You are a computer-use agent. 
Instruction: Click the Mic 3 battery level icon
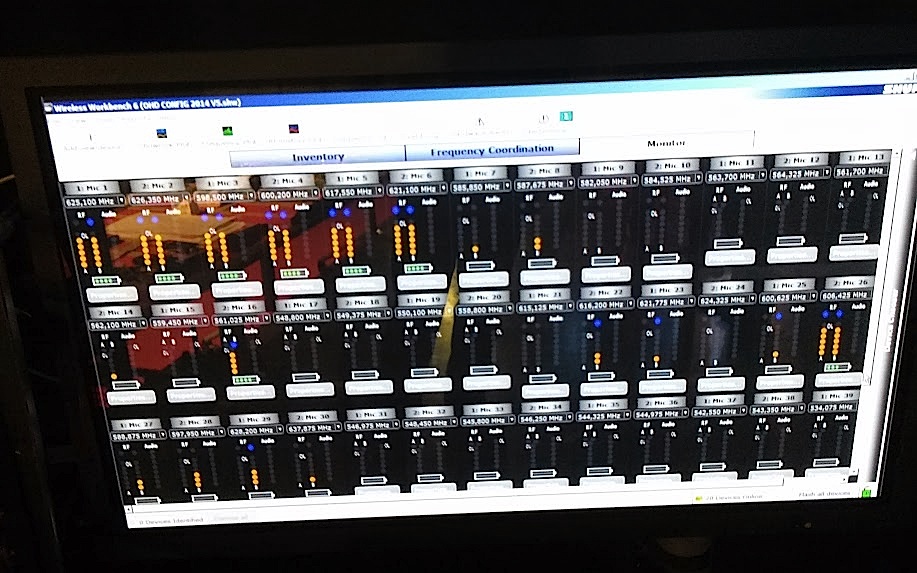[x=232, y=275]
